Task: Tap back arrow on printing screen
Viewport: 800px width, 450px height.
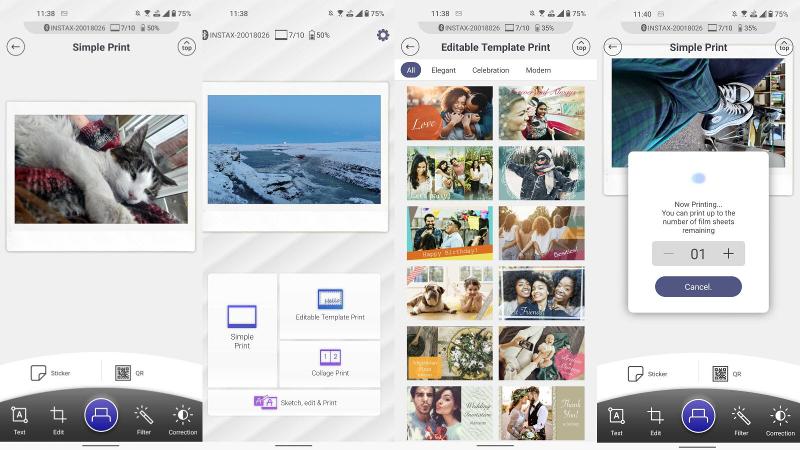Action: [x=613, y=47]
